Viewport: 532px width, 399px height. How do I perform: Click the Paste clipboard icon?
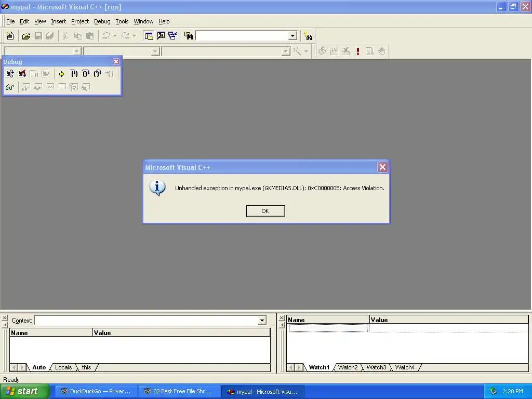click(x=90, y=36)
